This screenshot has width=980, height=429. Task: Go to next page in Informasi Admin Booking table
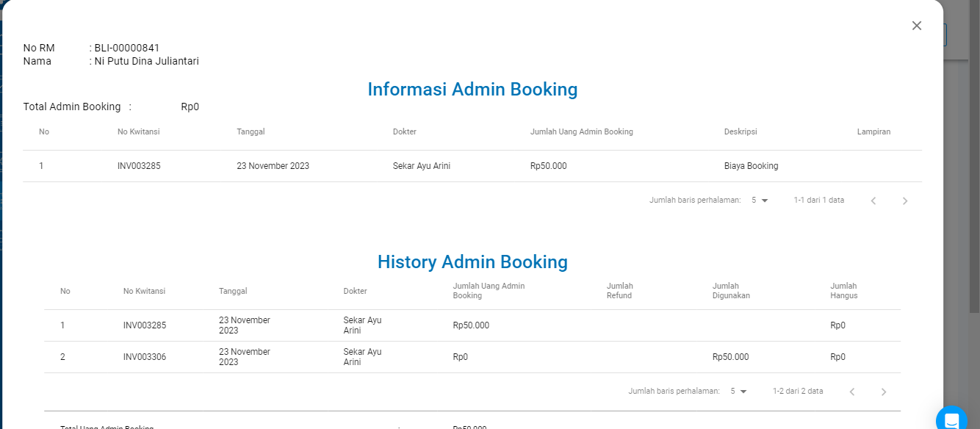tap(905, 201)
